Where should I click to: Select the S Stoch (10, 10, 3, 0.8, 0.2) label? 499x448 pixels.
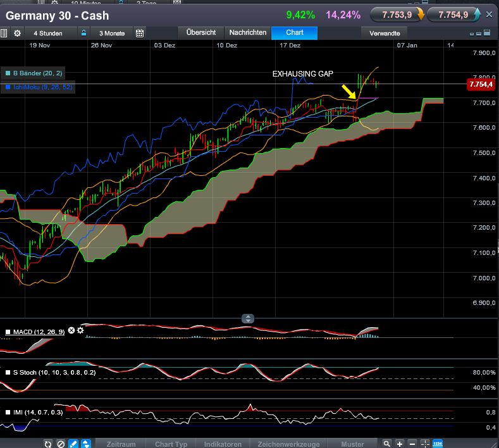54,372
